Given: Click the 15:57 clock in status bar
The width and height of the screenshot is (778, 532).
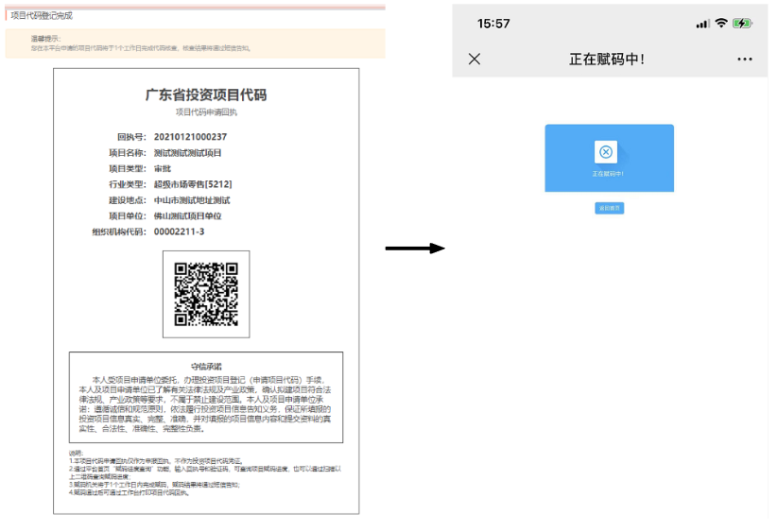Looking at the screenshot, I should [493, 24].
